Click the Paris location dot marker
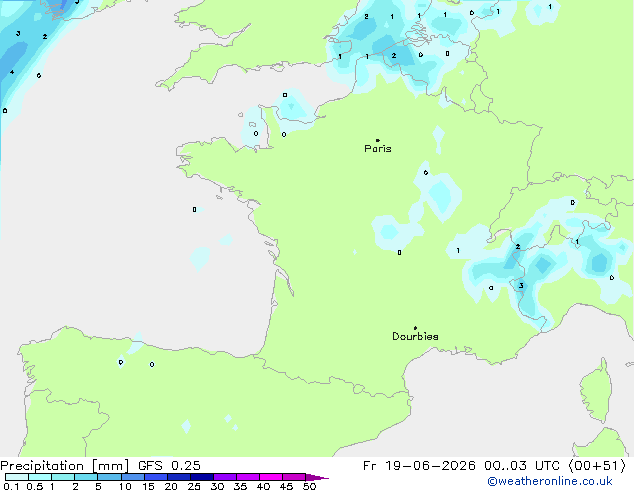This screenshot has height=490, width=634. [378, 140]
